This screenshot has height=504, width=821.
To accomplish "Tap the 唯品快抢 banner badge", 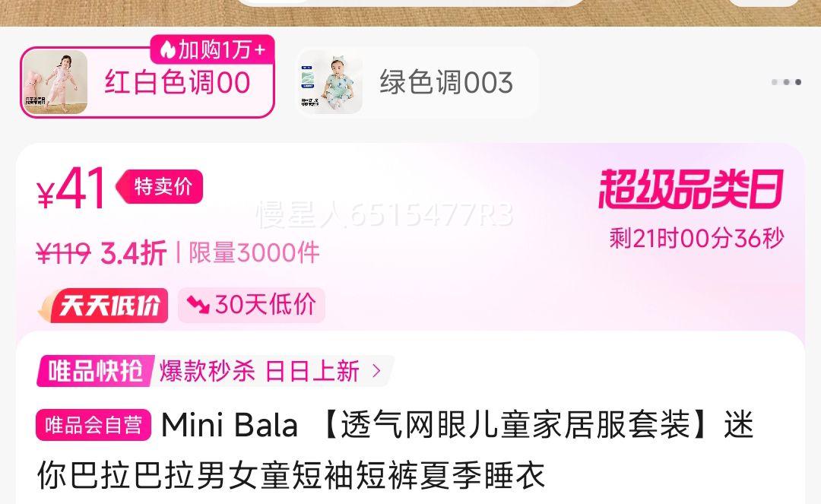I will 95,371.
